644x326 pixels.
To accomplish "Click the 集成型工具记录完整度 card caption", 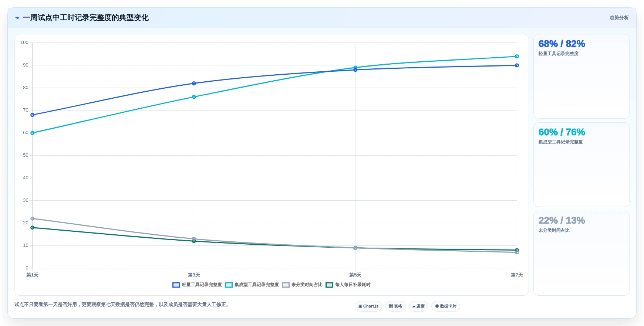I will tap(560, 142).
